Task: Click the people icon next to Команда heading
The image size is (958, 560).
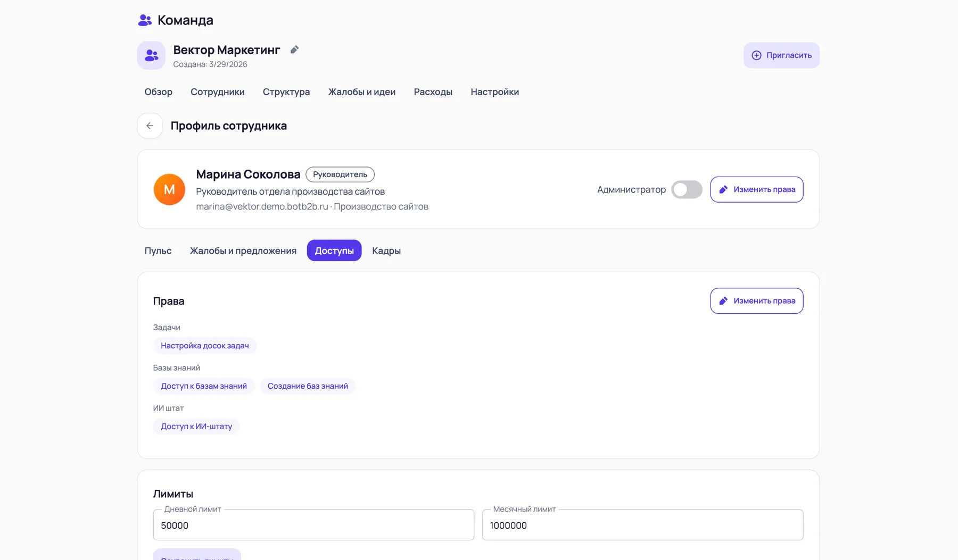Action: click(x=145, y=20)
